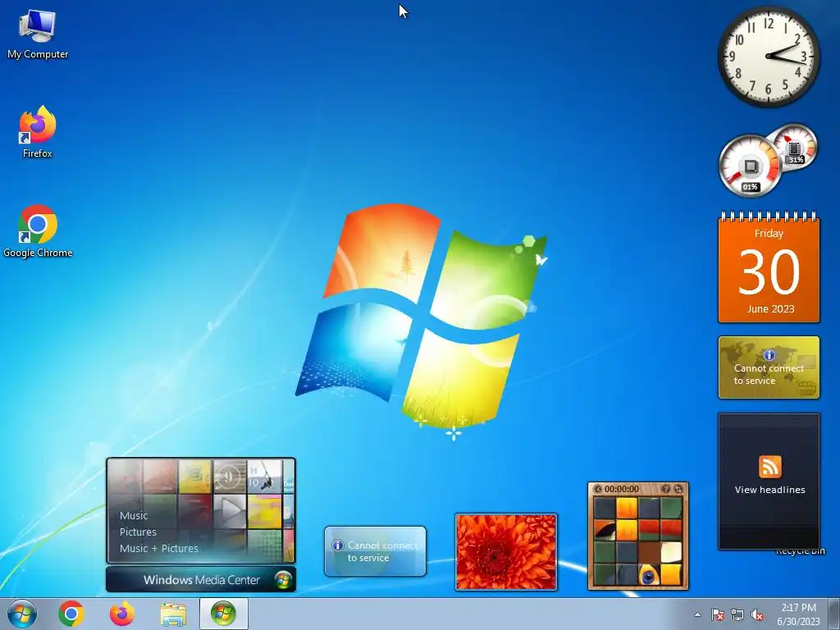Click the calendar gadget showing 30
840x630 pixels.
[769, 268]
